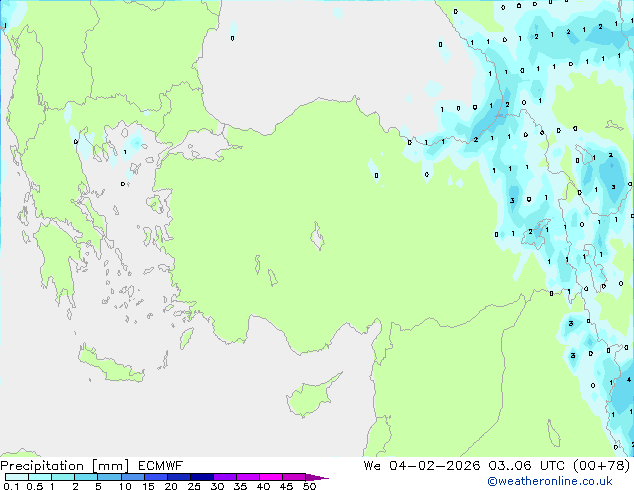Click the '0.1' legend value

pos(11,486)
